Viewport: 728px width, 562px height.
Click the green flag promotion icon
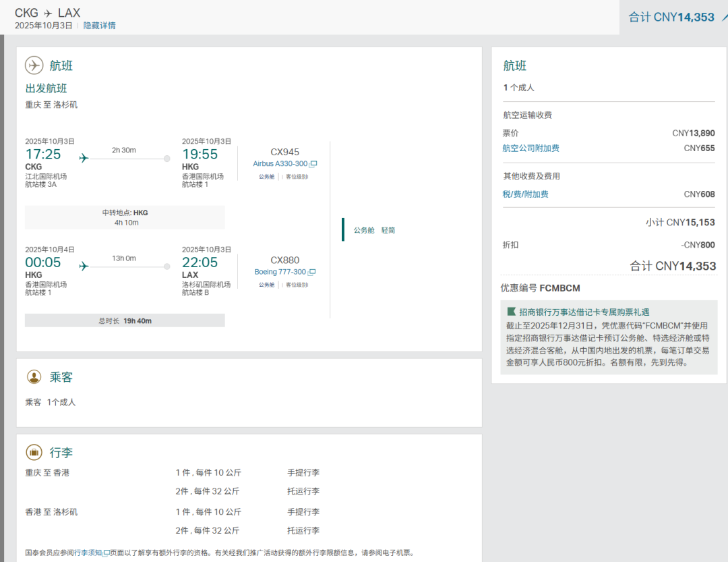pos(511,312)
